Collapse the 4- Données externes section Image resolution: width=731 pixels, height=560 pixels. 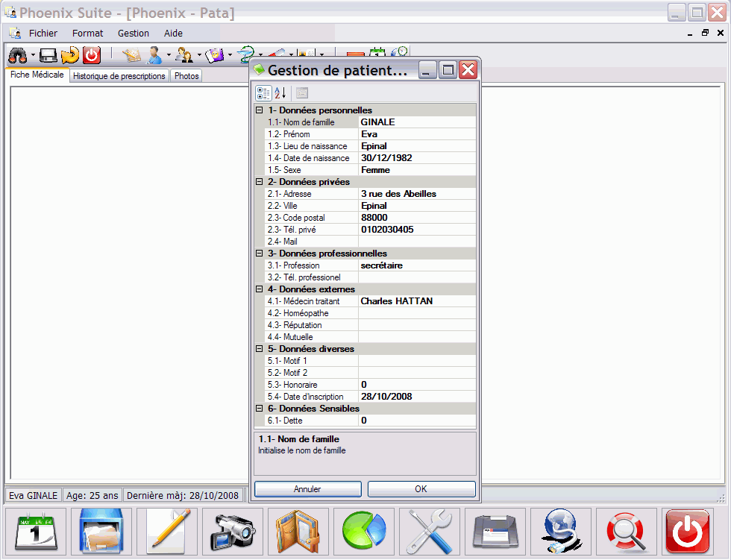click(260, 289)
